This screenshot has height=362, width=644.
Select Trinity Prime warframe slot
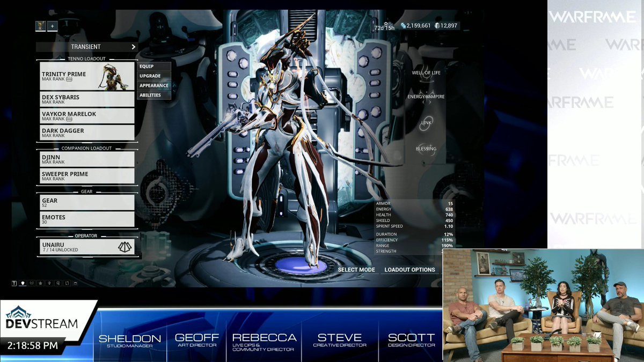coord(87,76)
